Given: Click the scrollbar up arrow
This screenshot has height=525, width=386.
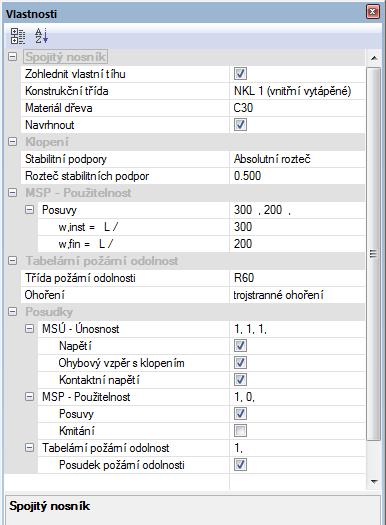Looking at the screenshot, I should [374, 59].
